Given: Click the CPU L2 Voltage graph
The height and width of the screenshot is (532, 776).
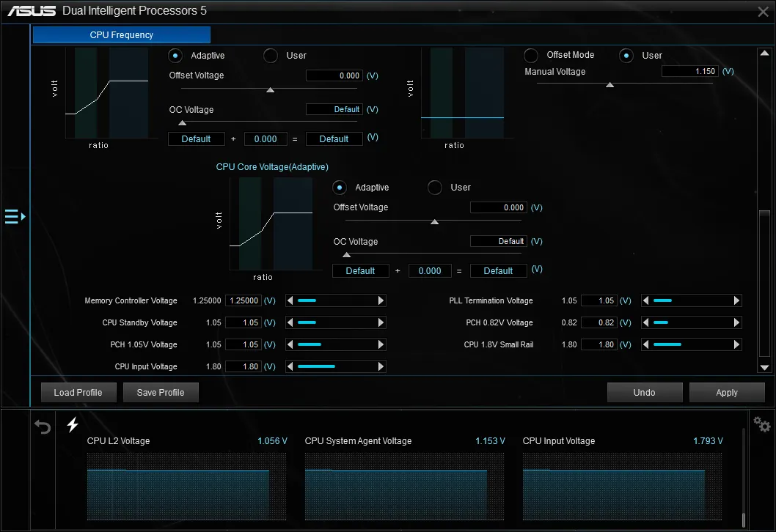Looking at the screenshot, I should [186, 487].
